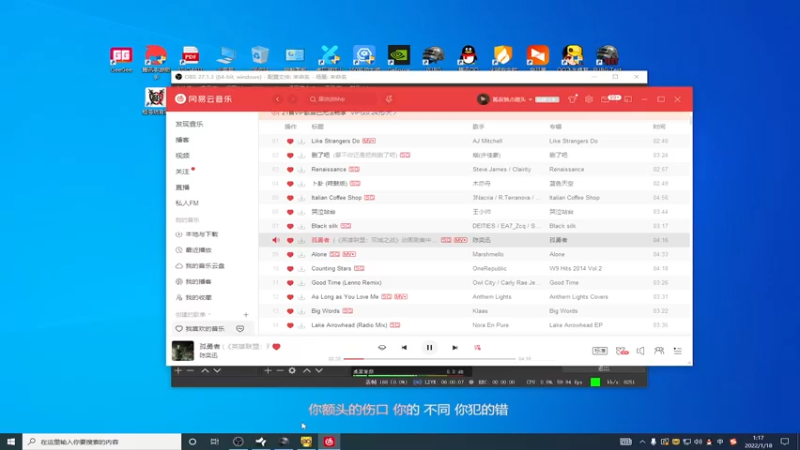Download Counting Stars

[x=302, y=268]
